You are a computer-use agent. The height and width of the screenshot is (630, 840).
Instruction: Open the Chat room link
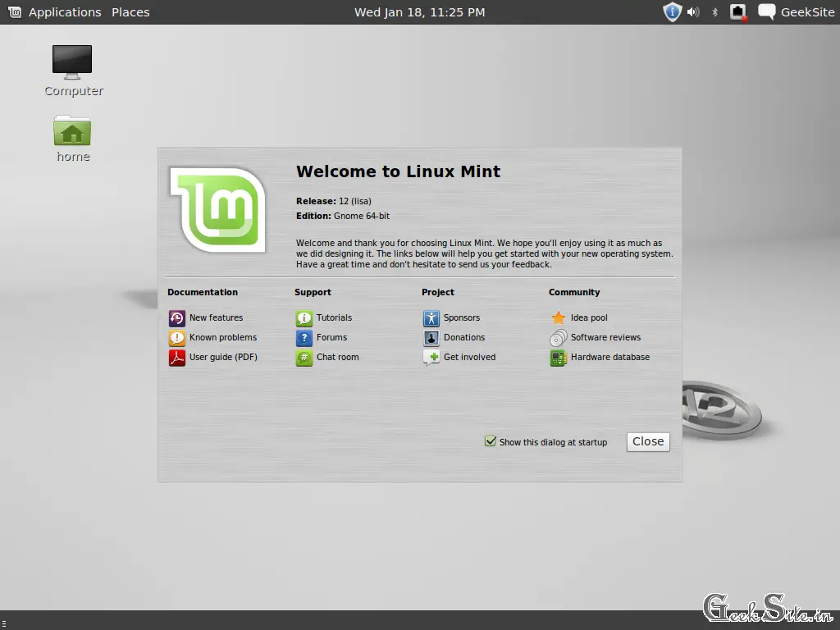(337, 357)
